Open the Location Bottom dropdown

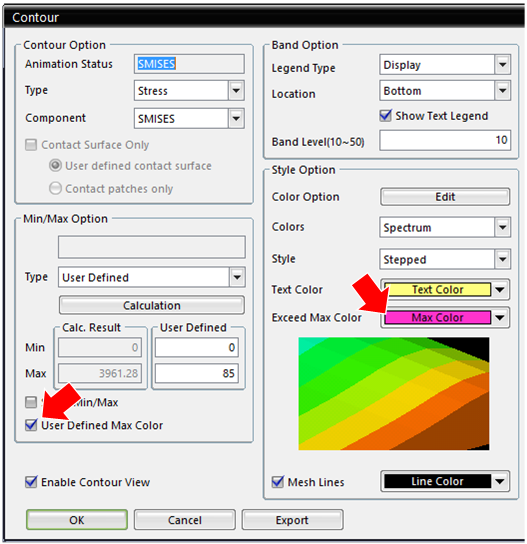[x=502, y=91]
